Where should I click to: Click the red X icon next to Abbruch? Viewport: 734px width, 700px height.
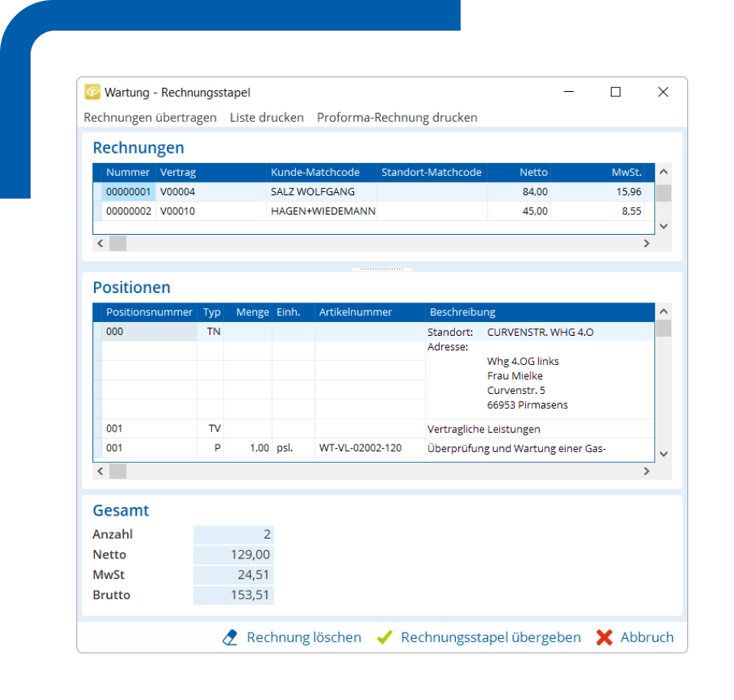coord(604,637)
